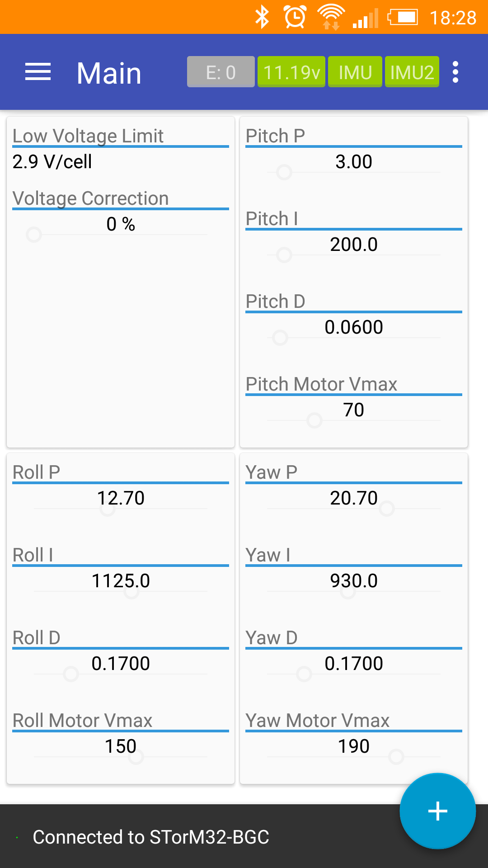Screen dimensions: 488x868
Task: Tap the IMU status badge
Action: tap(355, 72)
